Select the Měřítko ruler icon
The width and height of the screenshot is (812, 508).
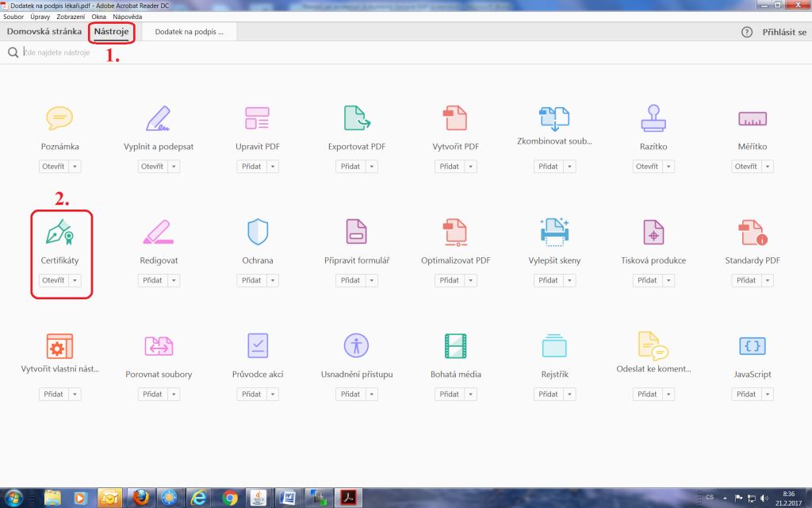tap(752, 118)
